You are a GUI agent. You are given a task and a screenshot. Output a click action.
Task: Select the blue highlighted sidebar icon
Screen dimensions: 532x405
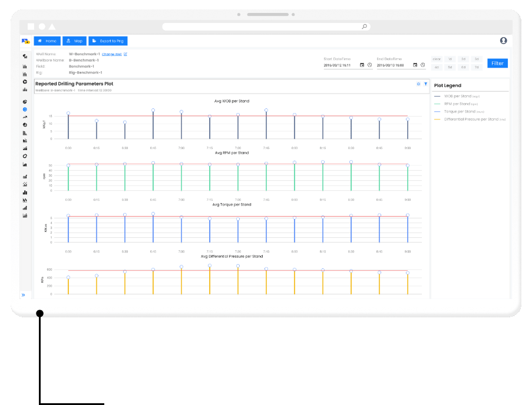coord(25,109)
